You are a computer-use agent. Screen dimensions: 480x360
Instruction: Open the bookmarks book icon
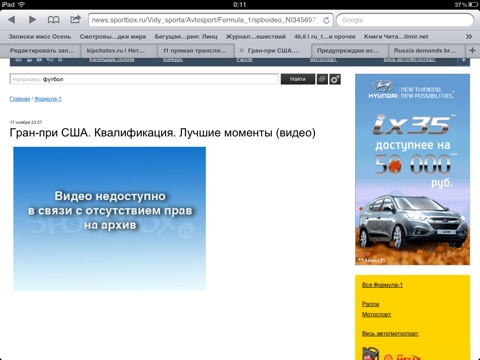pos(53,20)
